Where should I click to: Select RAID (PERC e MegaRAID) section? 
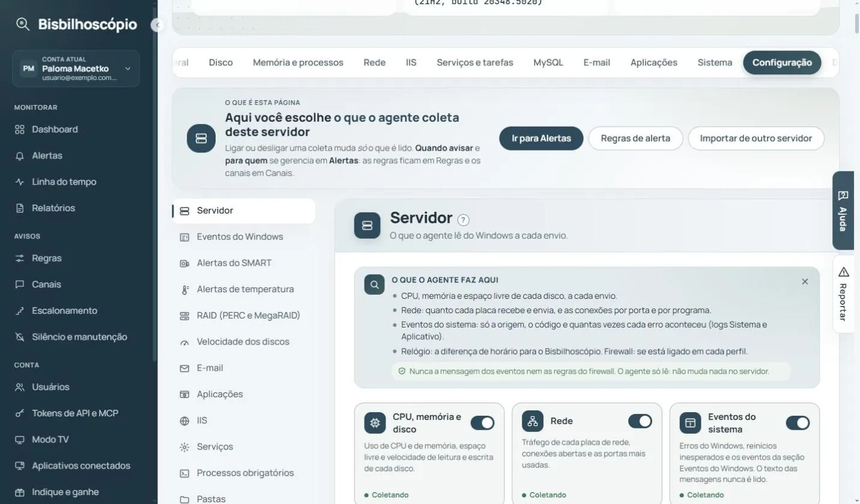point(244,316)
